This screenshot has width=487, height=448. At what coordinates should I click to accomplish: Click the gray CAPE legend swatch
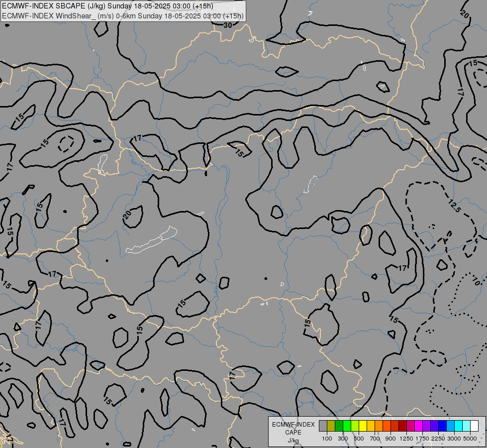(x=323, y=426)
